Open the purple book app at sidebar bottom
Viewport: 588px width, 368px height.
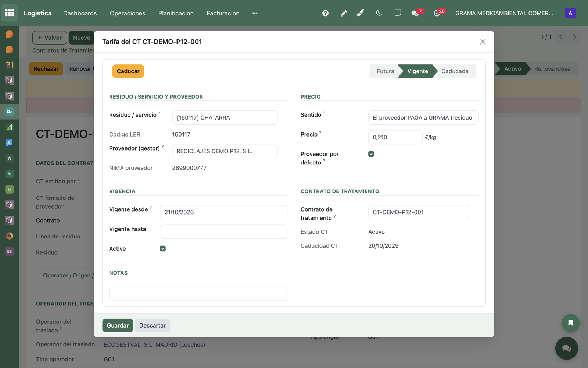tap(10, 251)
